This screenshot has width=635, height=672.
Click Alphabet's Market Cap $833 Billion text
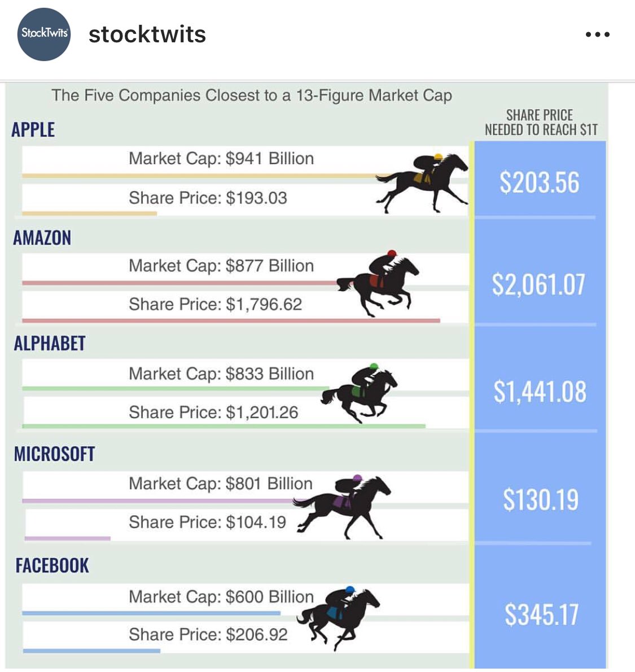(x=221, y=374)
